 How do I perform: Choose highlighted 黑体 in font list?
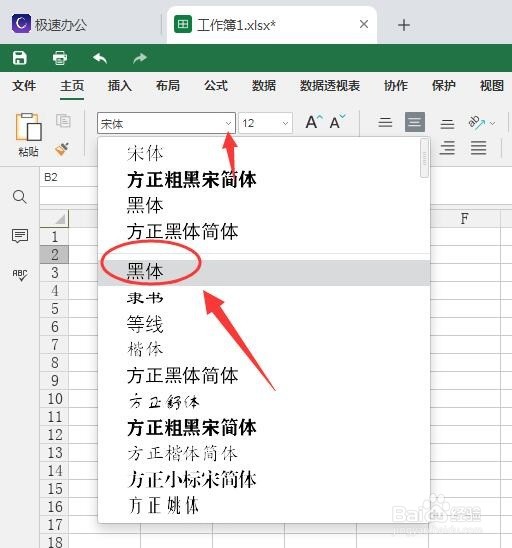(x=264, y=273)
